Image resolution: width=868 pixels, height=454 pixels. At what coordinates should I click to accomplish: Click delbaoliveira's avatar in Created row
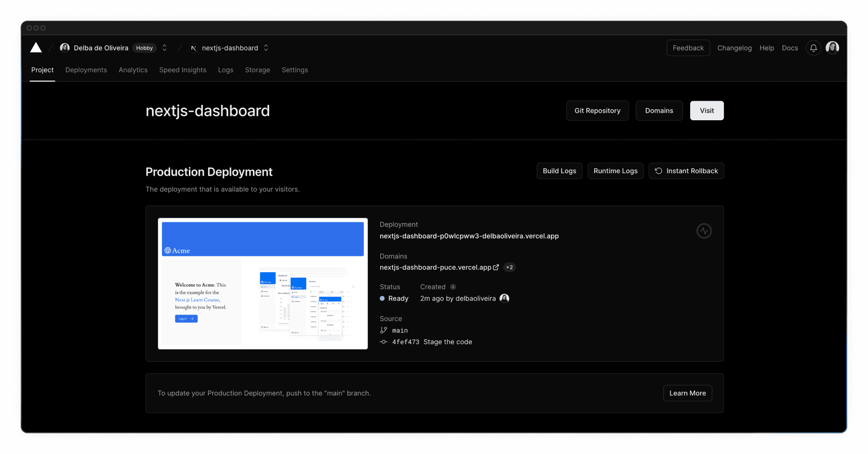pos(504,298)
